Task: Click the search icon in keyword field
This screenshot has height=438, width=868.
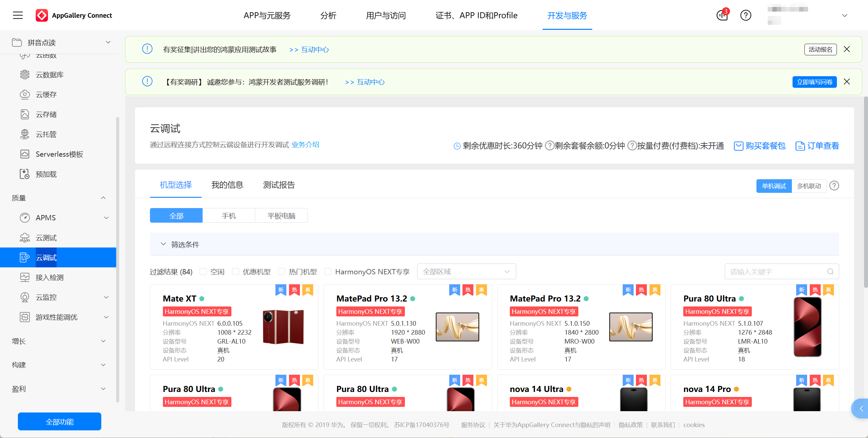Action: [830, 271]
